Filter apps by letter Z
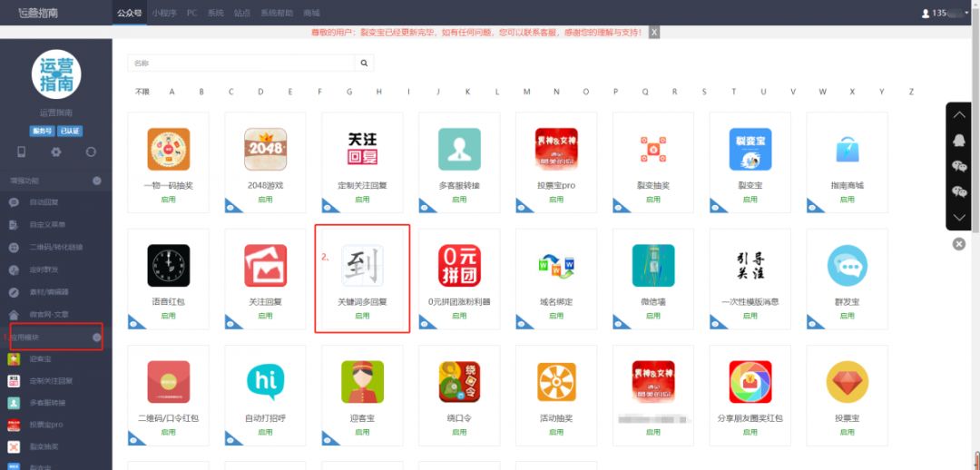980x470 pixels. [x=911, y=92]
